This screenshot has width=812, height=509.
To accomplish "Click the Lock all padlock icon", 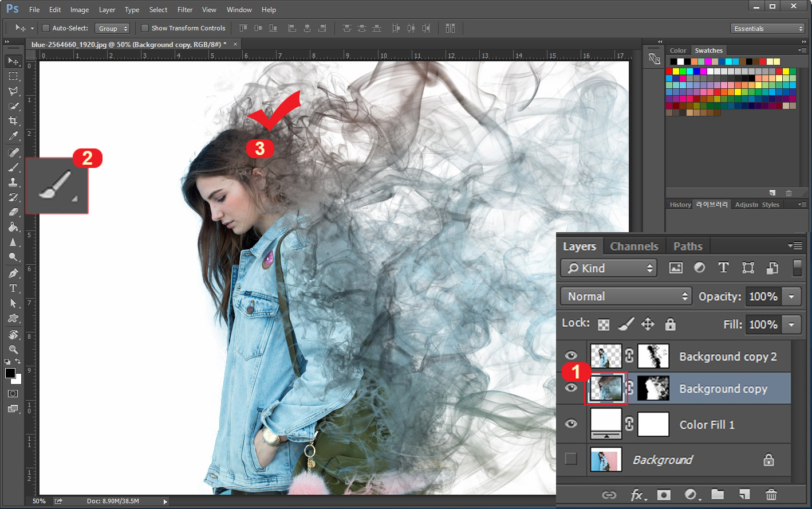I will click(x=670, y=324).
